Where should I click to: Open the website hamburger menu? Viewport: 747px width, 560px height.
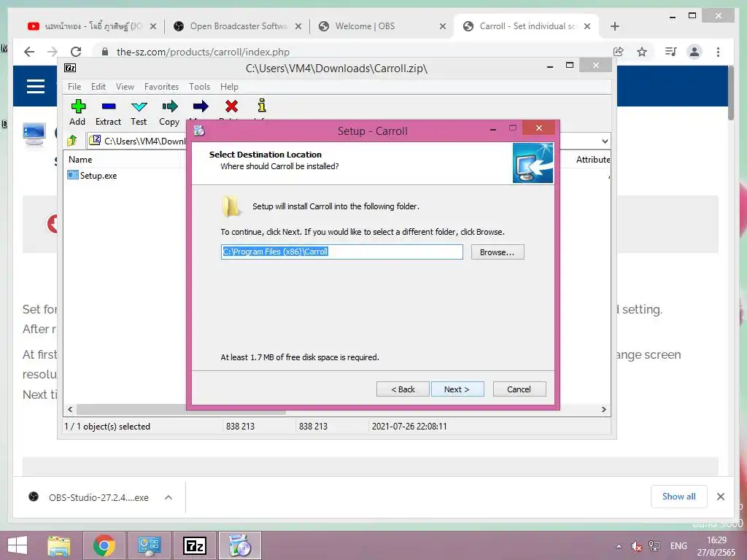pos(36,86)
